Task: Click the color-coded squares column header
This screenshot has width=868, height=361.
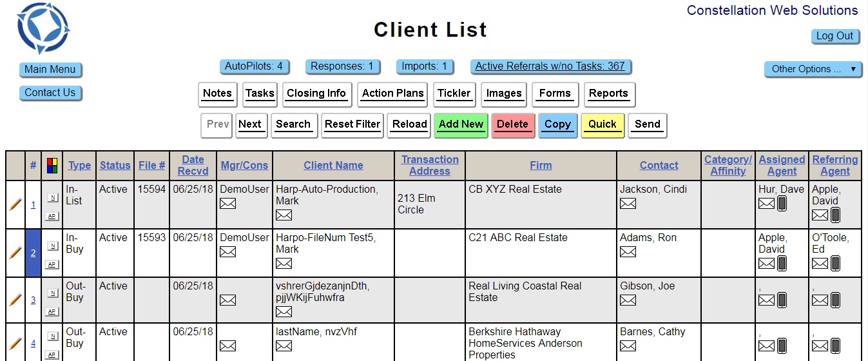Action: (x=52, y=166)
